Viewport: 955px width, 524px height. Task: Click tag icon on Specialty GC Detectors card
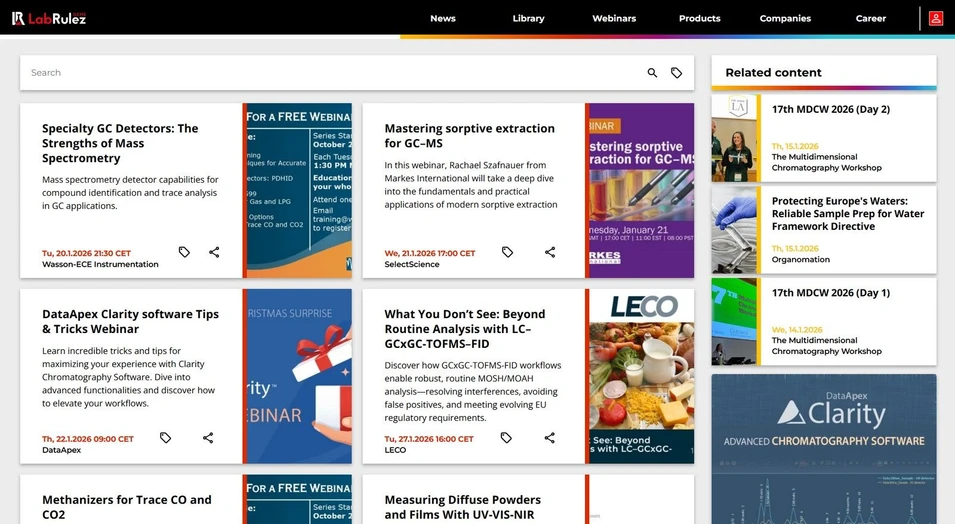184,252
